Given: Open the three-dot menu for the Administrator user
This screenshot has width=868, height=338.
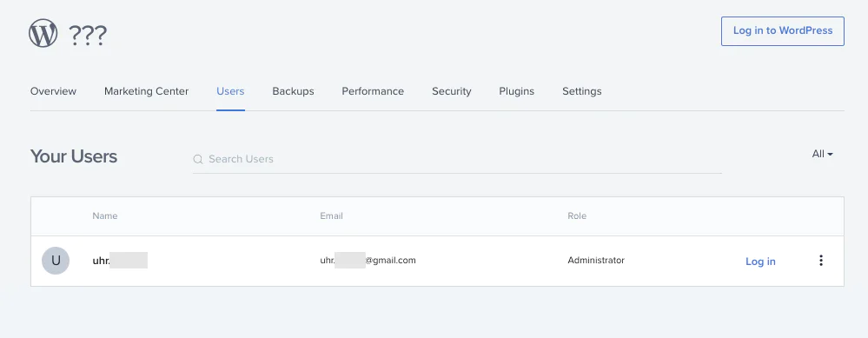Looking at the screenshot, I should (821, 261).
